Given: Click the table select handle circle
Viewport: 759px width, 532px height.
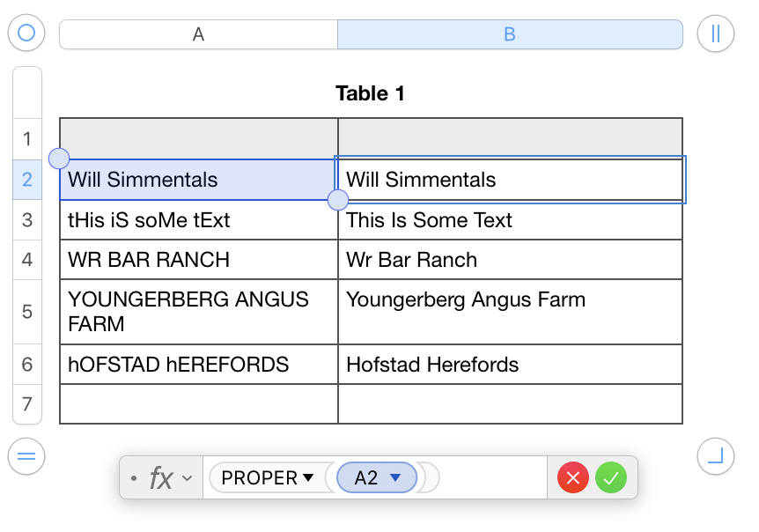Looking at the screenshot, I should tap(26, 33).
